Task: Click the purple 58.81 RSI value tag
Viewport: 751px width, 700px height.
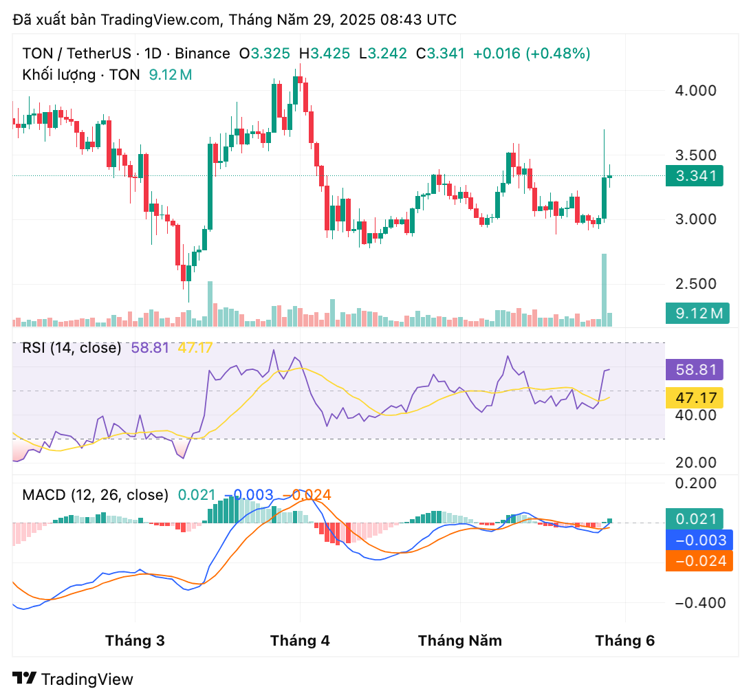Action: point(697,370)
